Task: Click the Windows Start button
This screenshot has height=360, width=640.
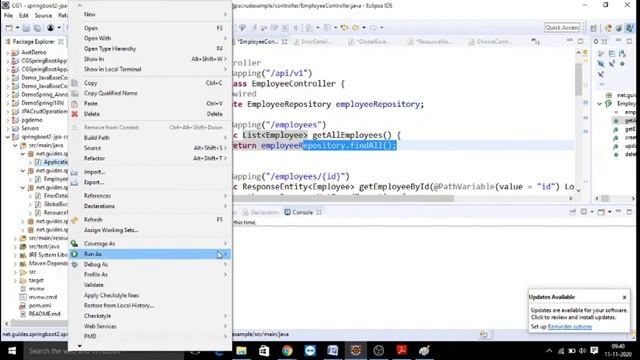Action: [x=11, y=351]
